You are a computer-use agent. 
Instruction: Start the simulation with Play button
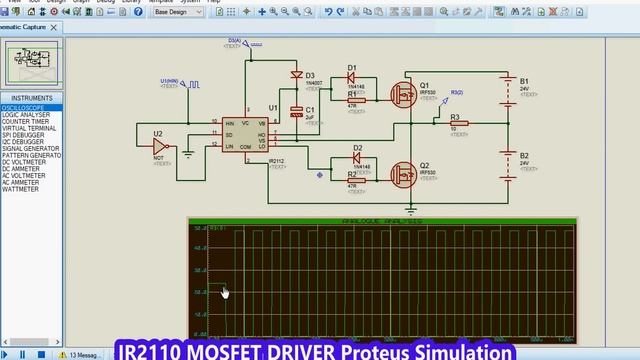[4, 355]
